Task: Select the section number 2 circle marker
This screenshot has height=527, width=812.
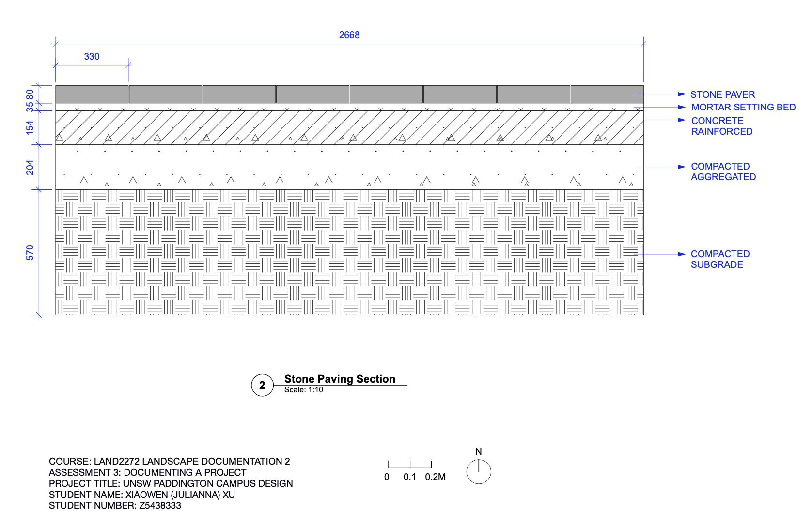Action: point(263,386)
